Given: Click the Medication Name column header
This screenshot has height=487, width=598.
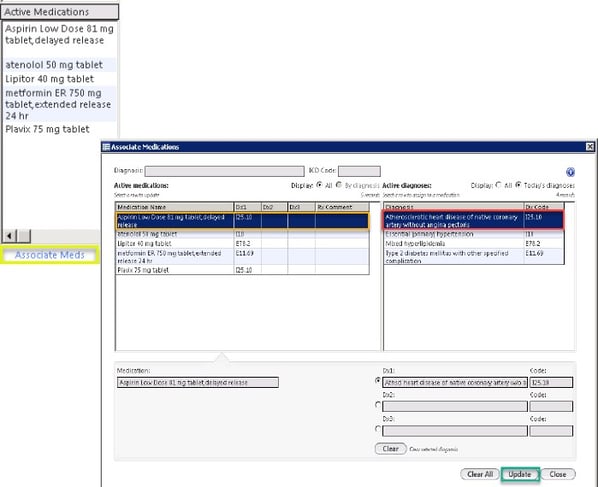Looking at the screenshot, I should tap(175, 207).
